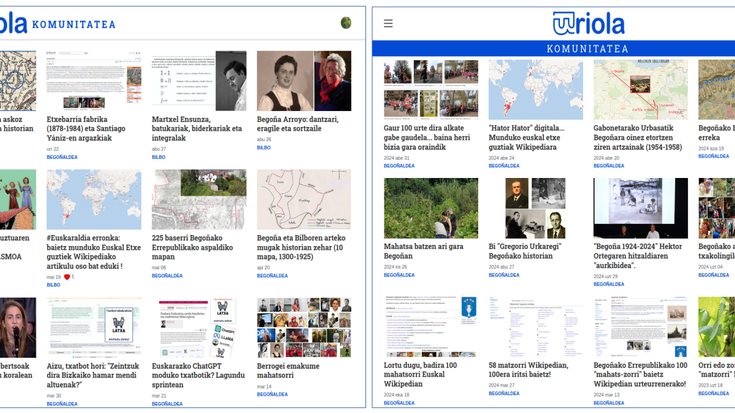Click 'Hator Hator digitala' world map thumbnail
This screenshot has height=413, width=735.
[535, 89]
